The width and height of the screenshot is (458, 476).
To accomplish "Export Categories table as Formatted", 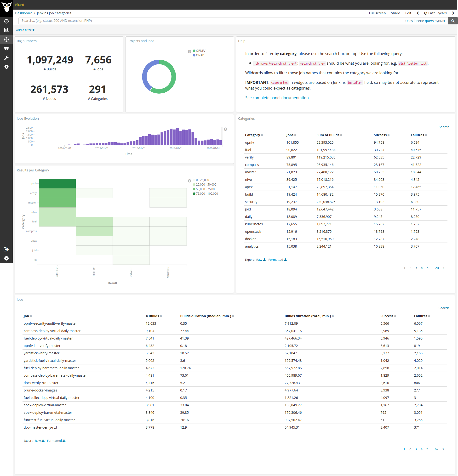I will [277, 260].
